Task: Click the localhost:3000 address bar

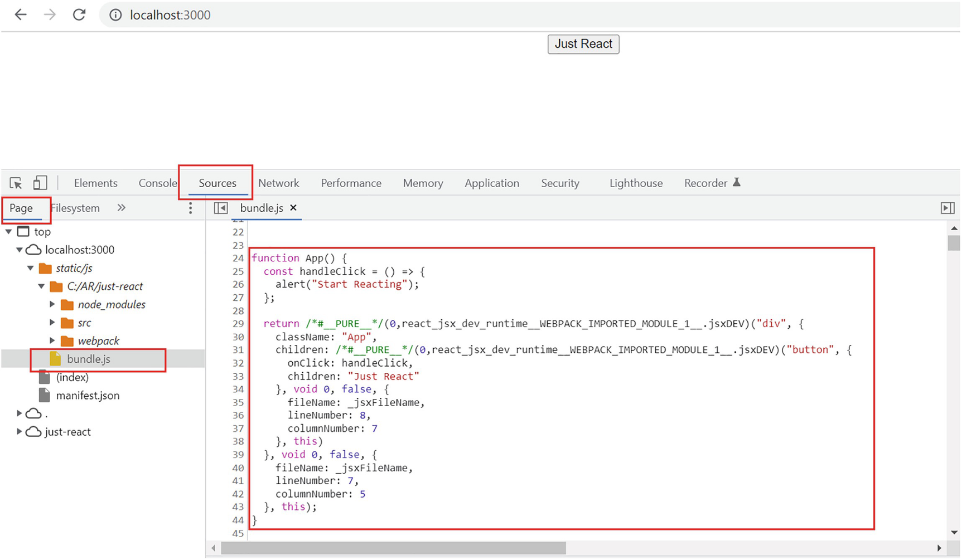Action: (170, 15)
